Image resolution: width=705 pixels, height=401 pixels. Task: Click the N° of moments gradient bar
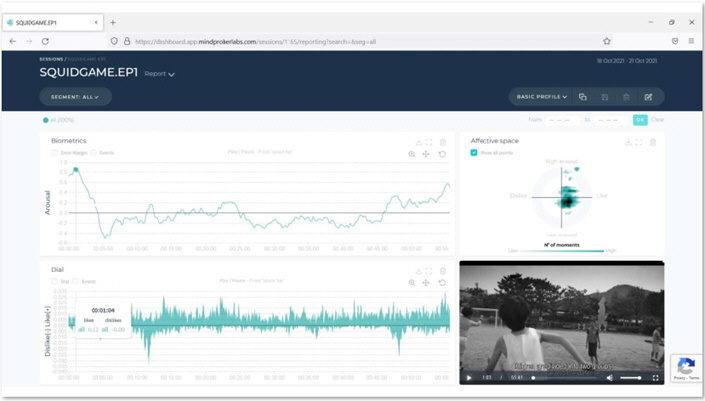pos(562,251)
